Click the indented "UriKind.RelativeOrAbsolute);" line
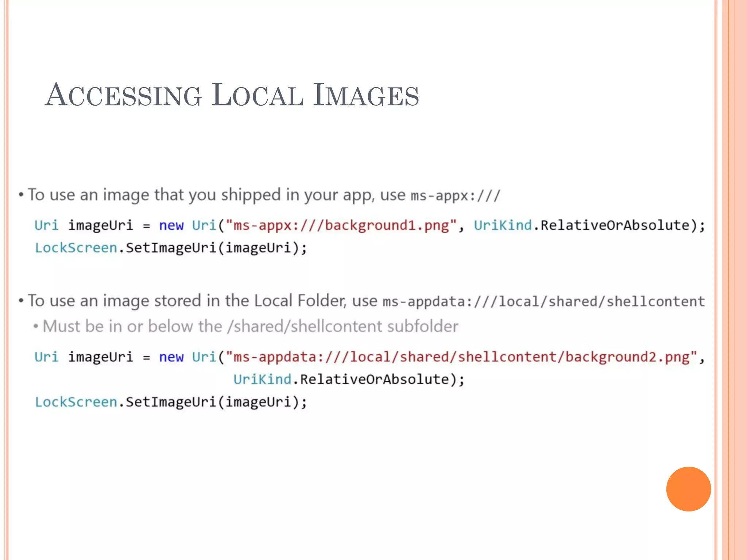This screenshot has height=560, width=747. coord(349,380)
